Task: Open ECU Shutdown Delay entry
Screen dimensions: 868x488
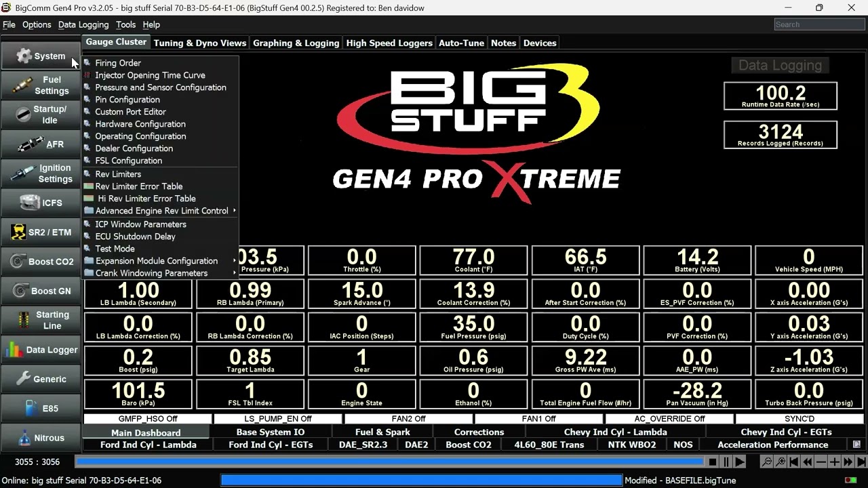Action: tap(160, 237)
